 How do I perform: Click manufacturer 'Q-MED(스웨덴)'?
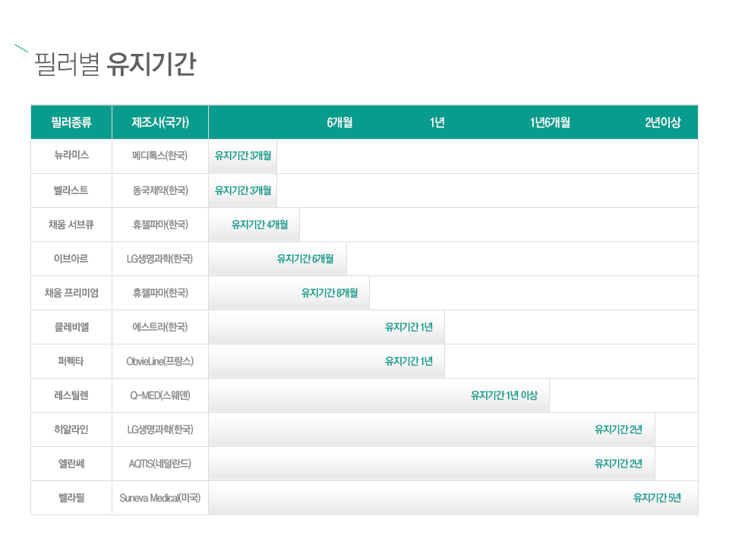160,395
